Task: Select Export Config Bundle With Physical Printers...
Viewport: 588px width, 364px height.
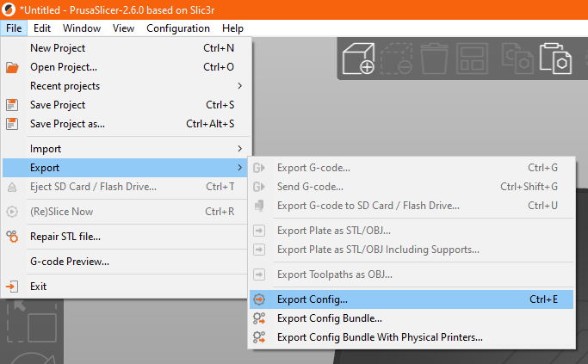Action: 412,337
